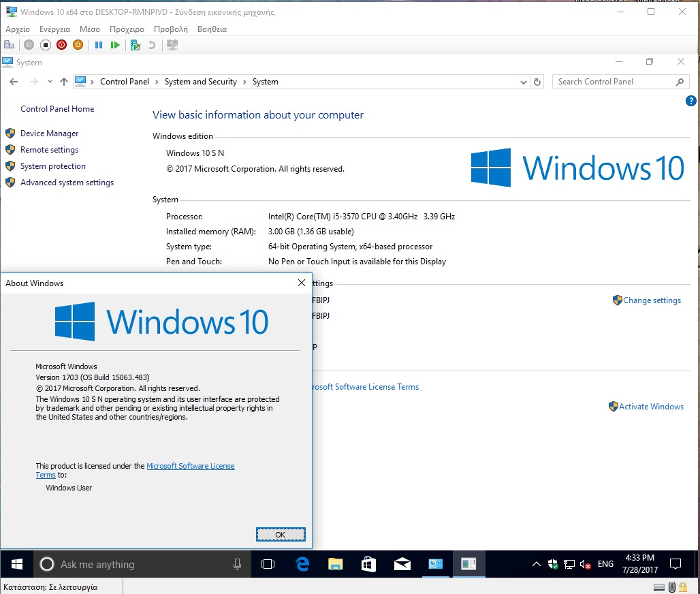Click OK in the About Windows dialog

click(x=281, y=535)
